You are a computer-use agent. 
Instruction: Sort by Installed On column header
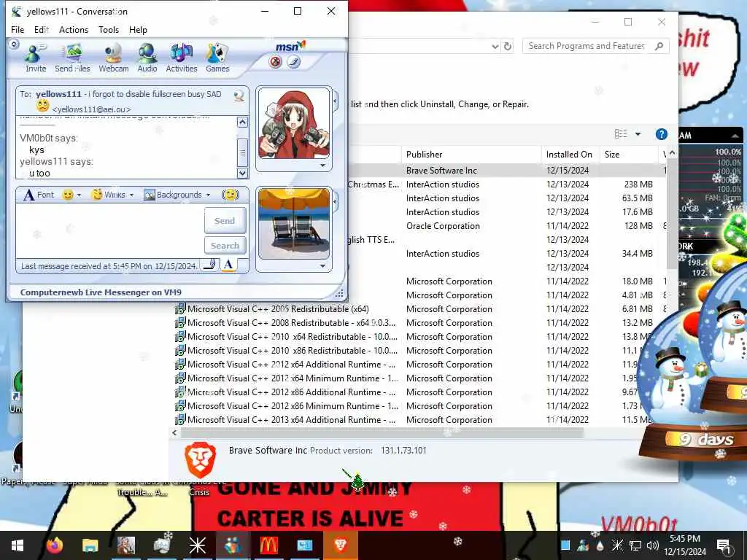[x=570, y=155]
